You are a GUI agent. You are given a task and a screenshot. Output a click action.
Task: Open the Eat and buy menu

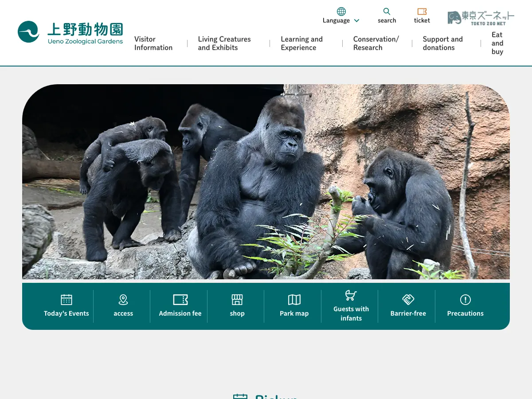tap(497, 43)
